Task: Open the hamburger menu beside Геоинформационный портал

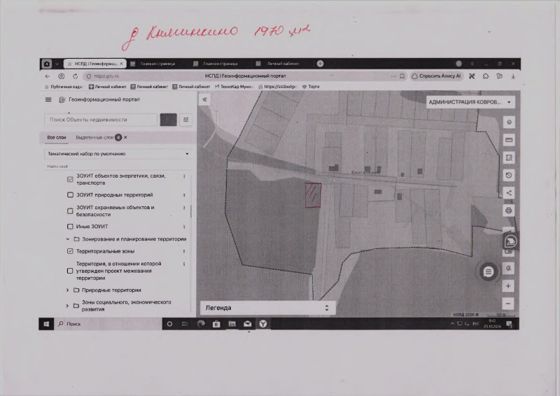Action: click(x=48, y=100)
